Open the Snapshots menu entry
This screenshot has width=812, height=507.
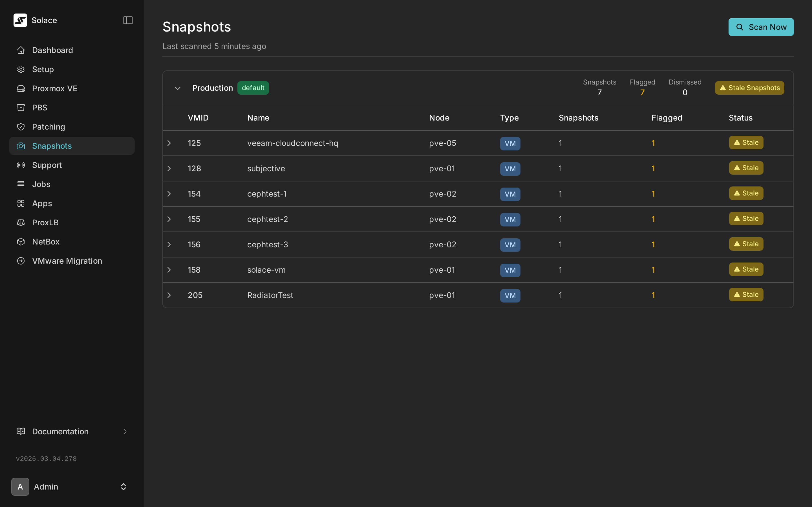tap(52, 146)
